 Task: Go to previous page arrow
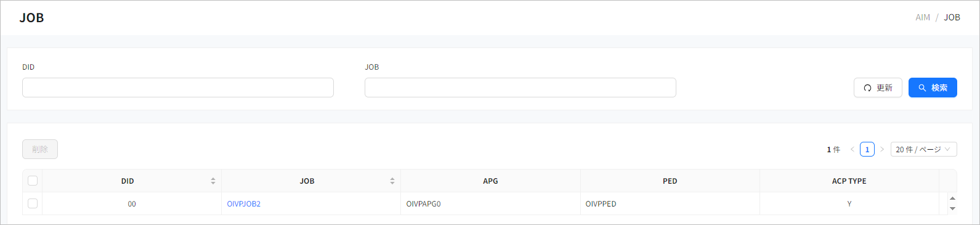pyautogui.click(x=852, y=149)
